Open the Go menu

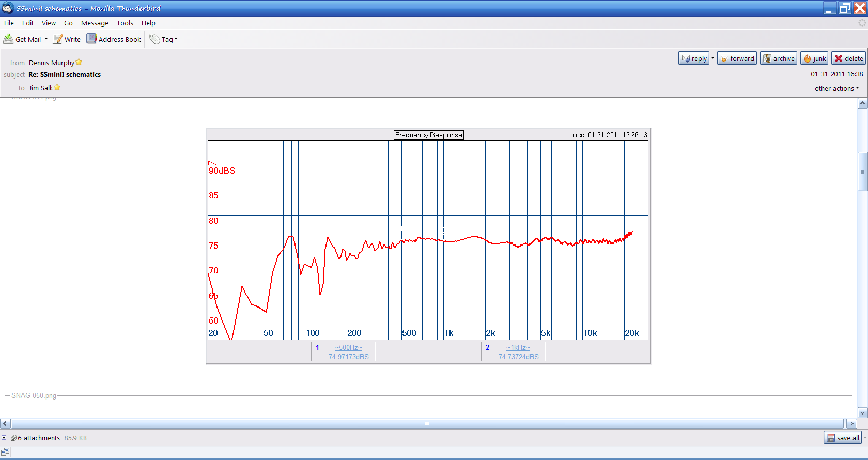(x=68, y=23)
